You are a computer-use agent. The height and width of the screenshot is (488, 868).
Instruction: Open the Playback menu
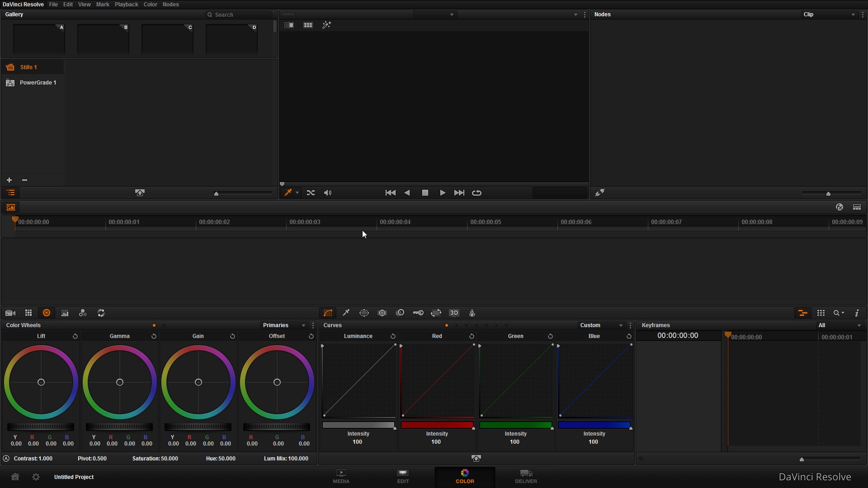point(126,4)
